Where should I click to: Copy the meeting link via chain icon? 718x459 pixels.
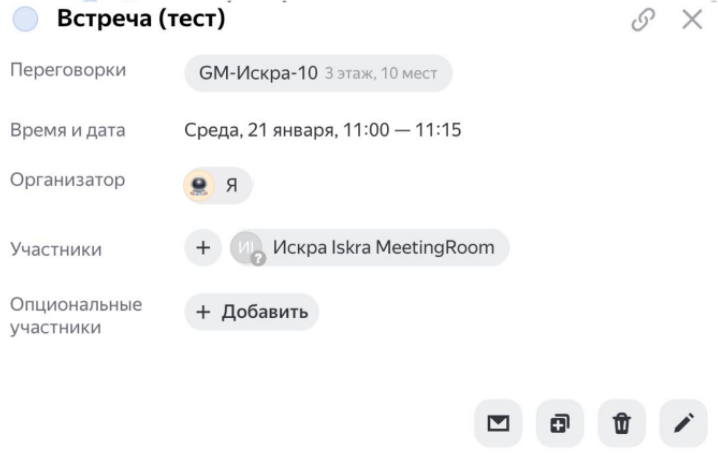[x=643, y=19]
